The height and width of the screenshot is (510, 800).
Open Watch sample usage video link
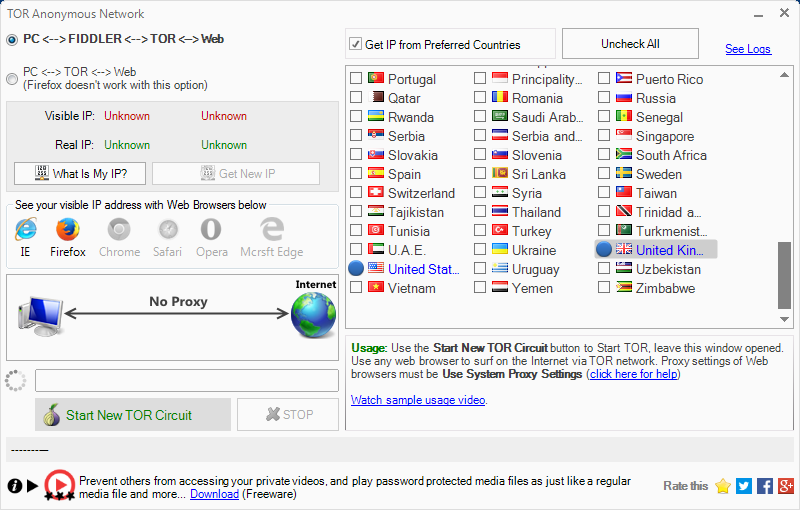[x=418, y=400]
